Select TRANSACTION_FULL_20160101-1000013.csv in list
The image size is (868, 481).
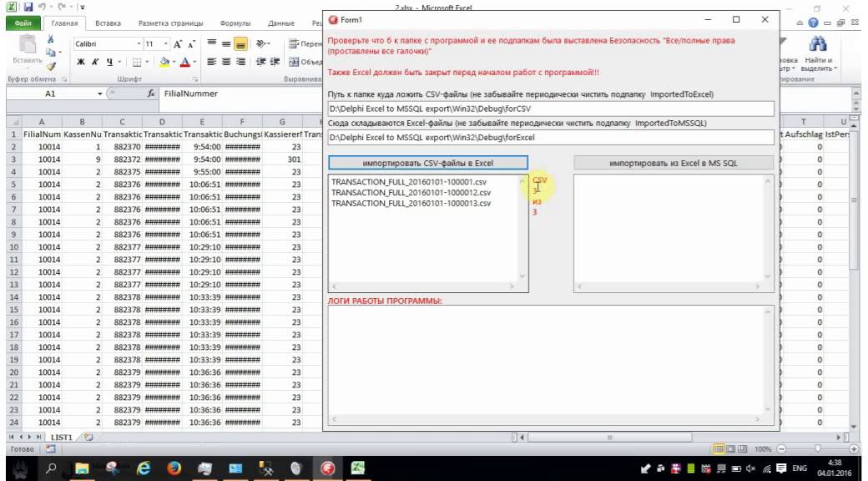[411, 204]
